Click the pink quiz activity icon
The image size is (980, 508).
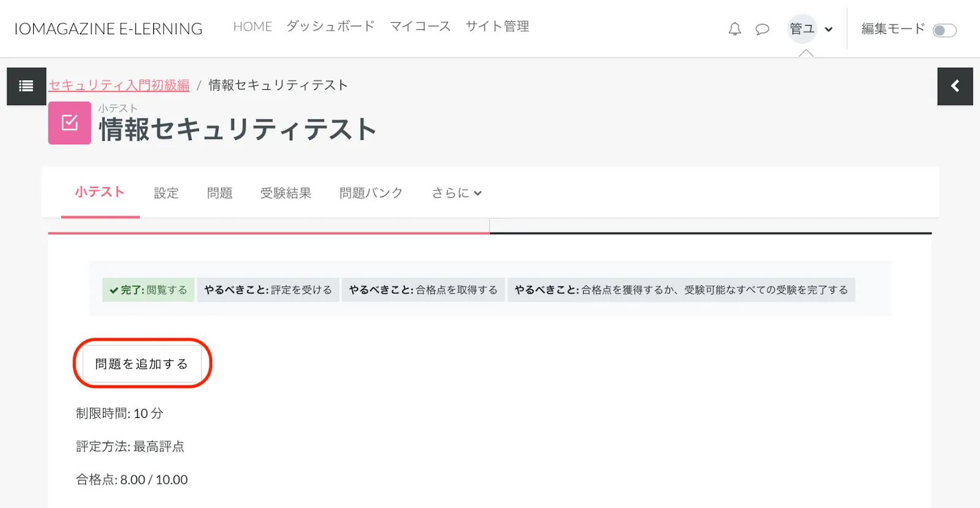pos(70,123)
